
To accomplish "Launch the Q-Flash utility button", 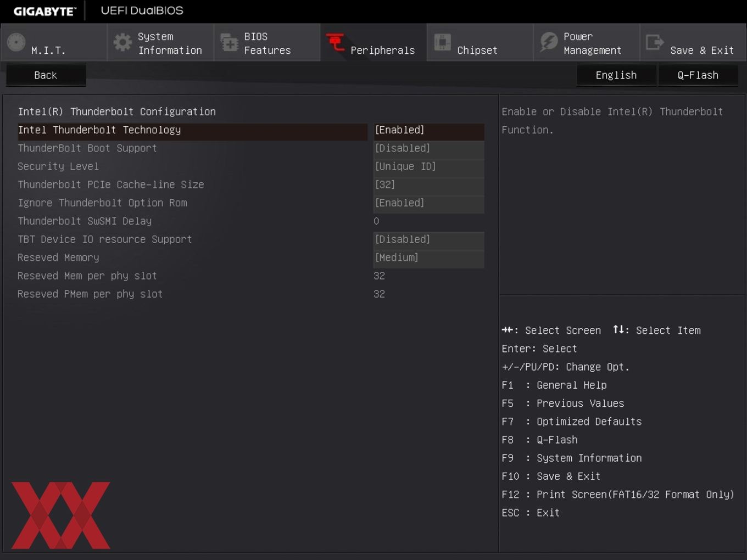I will click(698, 75).
